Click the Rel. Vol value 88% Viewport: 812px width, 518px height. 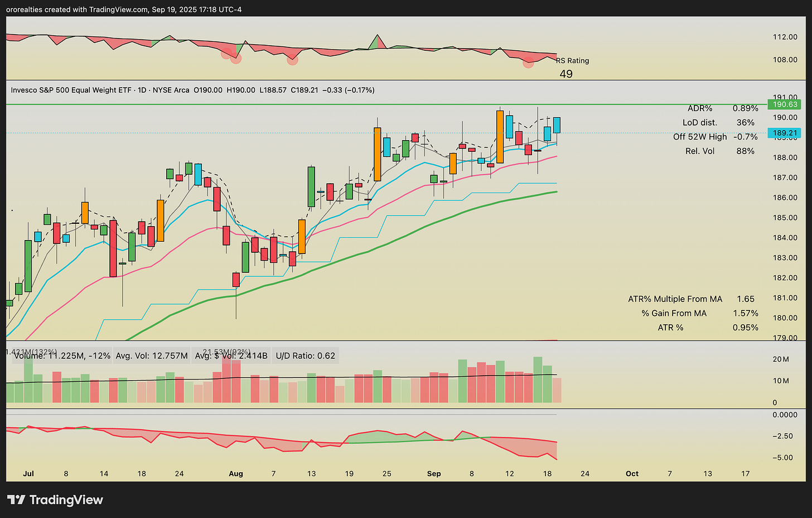745,151
